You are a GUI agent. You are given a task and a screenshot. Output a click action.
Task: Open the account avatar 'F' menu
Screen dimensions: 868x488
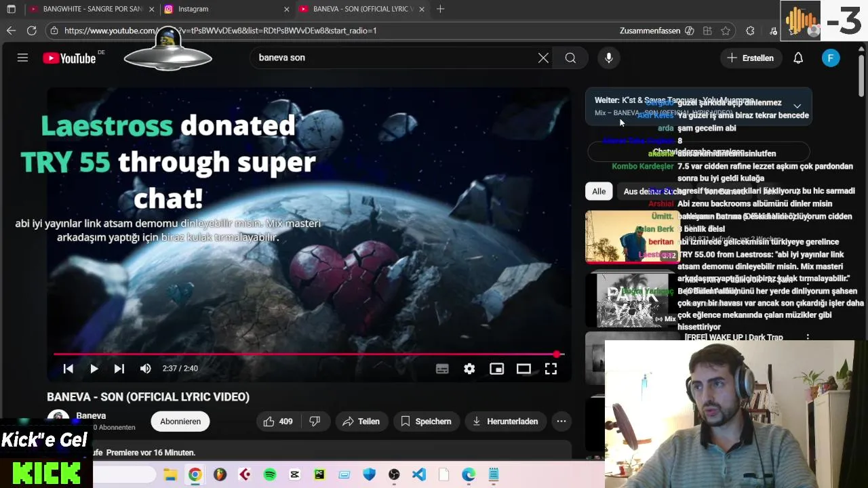tap(831, 58)
